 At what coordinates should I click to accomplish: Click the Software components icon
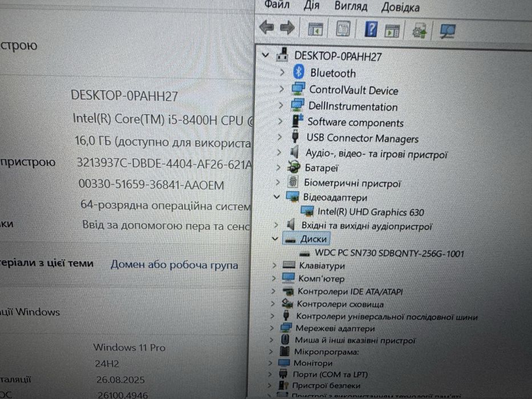(x=297, y=121)
